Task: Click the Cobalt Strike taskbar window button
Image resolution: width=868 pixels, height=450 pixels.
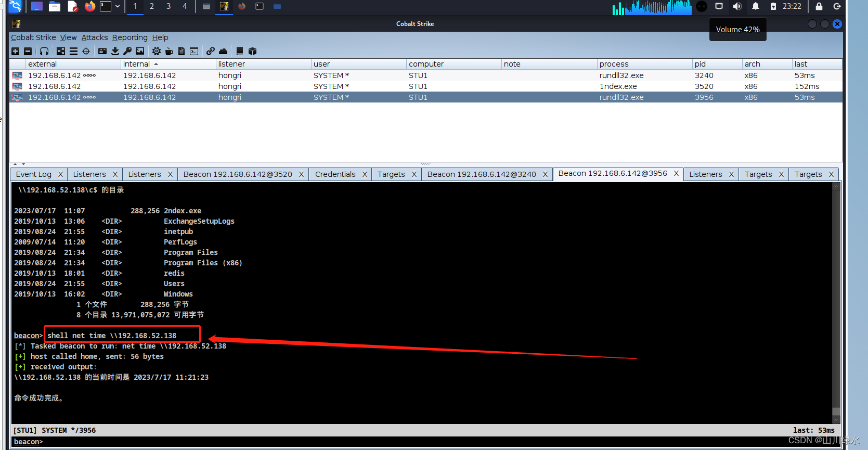Action: pos(224,6)
